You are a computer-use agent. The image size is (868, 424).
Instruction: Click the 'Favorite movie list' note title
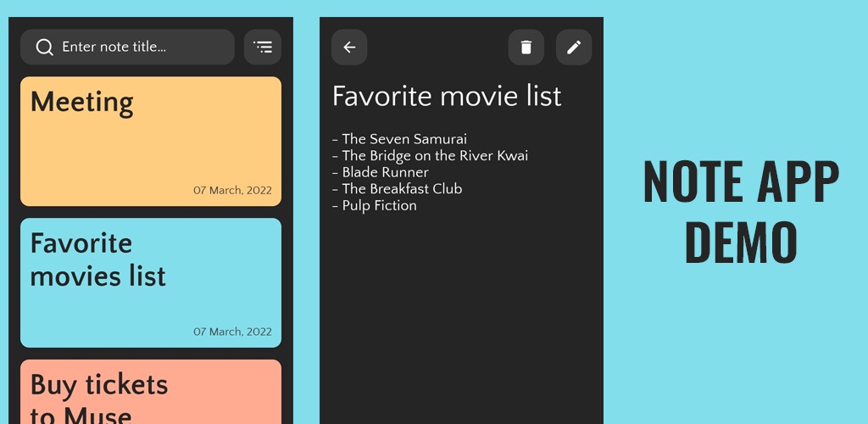446,96
